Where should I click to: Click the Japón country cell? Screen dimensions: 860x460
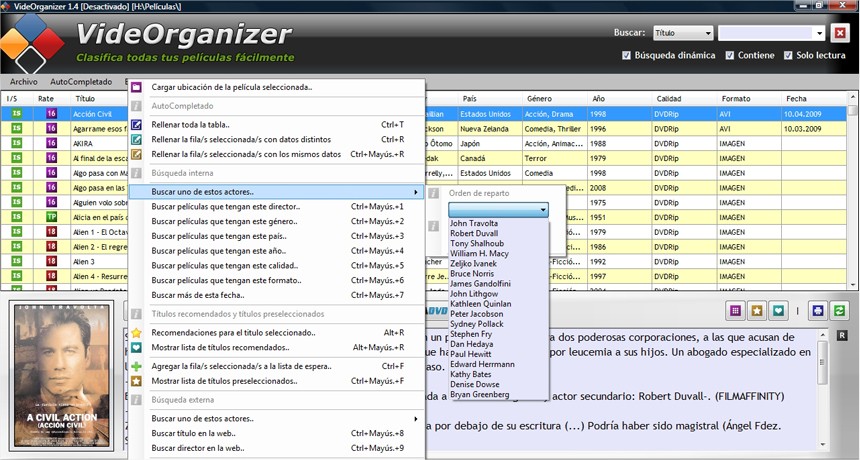(x=489, y=143)
